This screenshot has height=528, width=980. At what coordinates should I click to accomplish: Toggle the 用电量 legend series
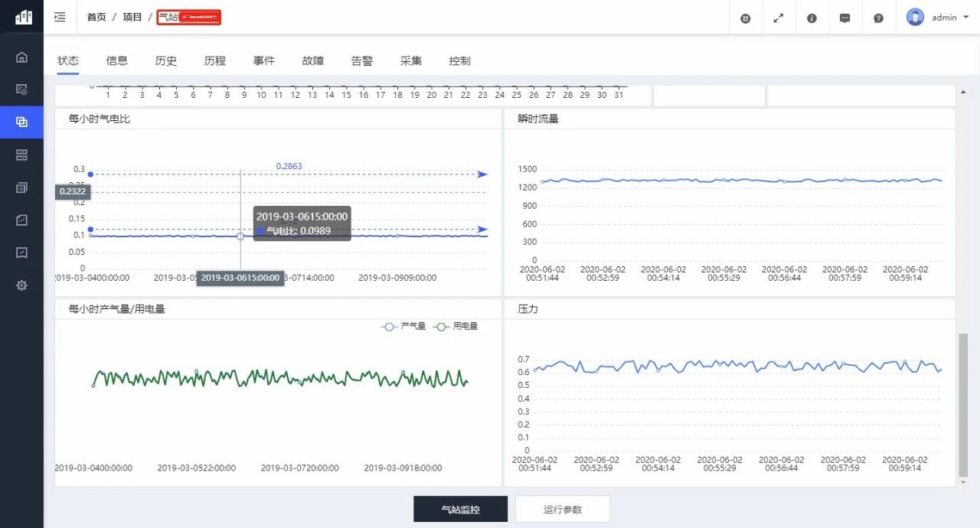pyautogui.click(x=456, y=326)
